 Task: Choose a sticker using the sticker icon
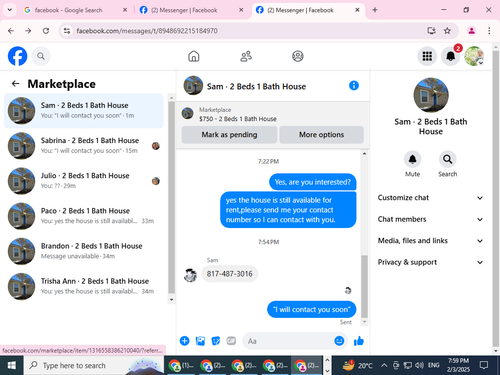click(x=216, y=341)
